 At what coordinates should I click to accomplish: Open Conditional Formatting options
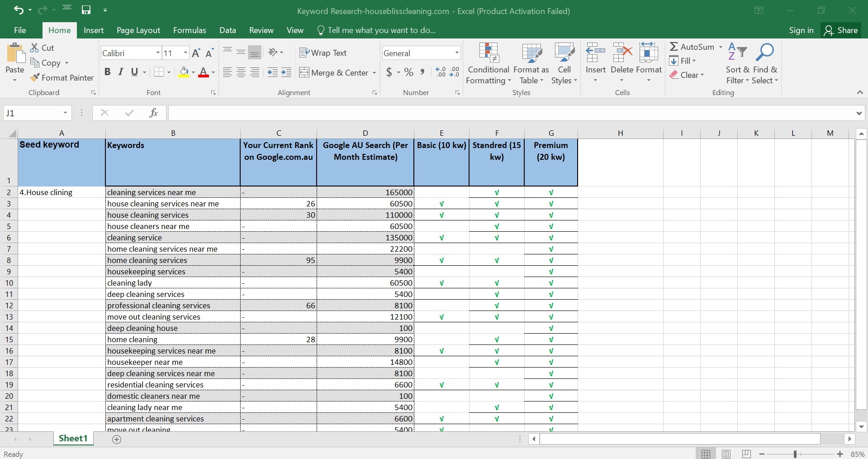488,63
